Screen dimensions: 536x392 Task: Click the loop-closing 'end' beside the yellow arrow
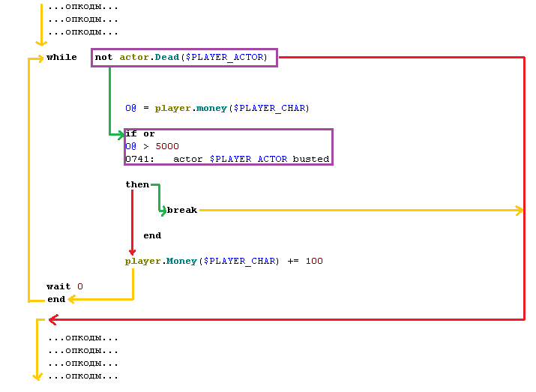pos(56,299)
